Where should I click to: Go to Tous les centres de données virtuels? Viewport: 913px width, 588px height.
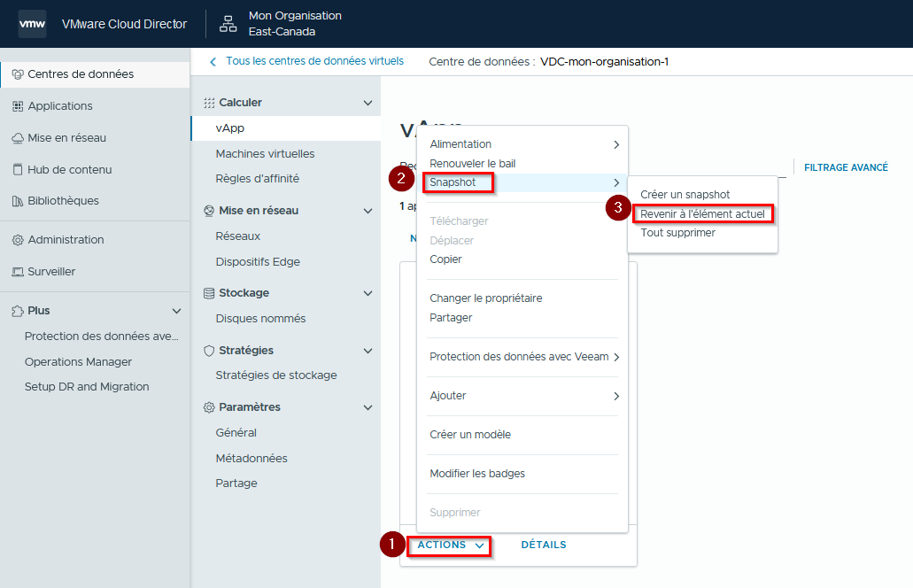314,61
